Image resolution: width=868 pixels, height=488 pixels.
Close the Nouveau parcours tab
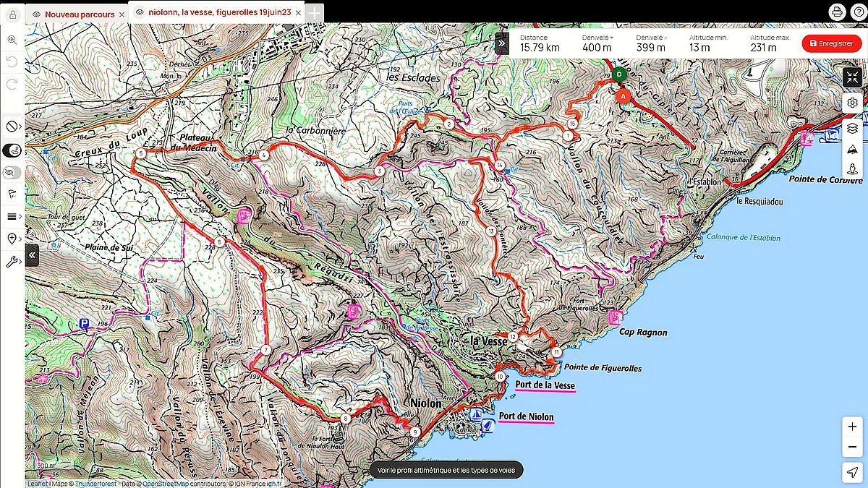pos(122,14)
